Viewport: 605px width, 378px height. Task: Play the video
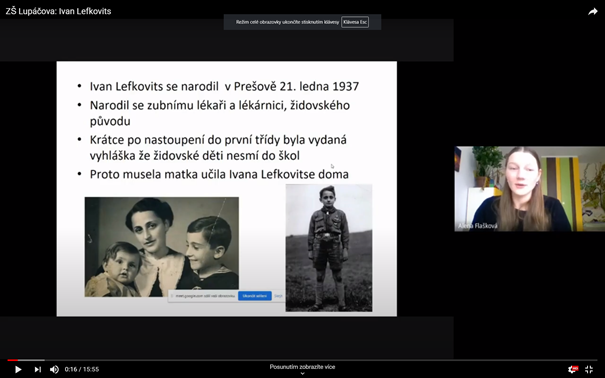18,369
